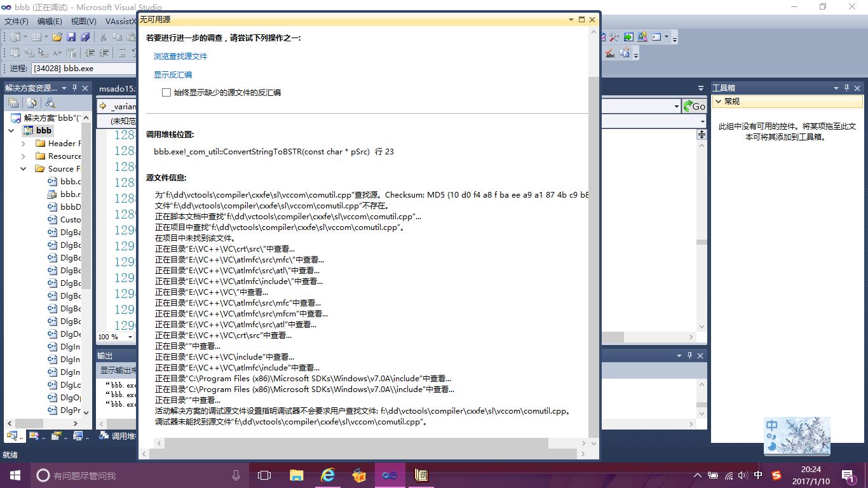Image resolution: width=868 pixels, height=488 pixels.
Task: Toggle always show disassembly for missing sources
Action: click(166, 93)
